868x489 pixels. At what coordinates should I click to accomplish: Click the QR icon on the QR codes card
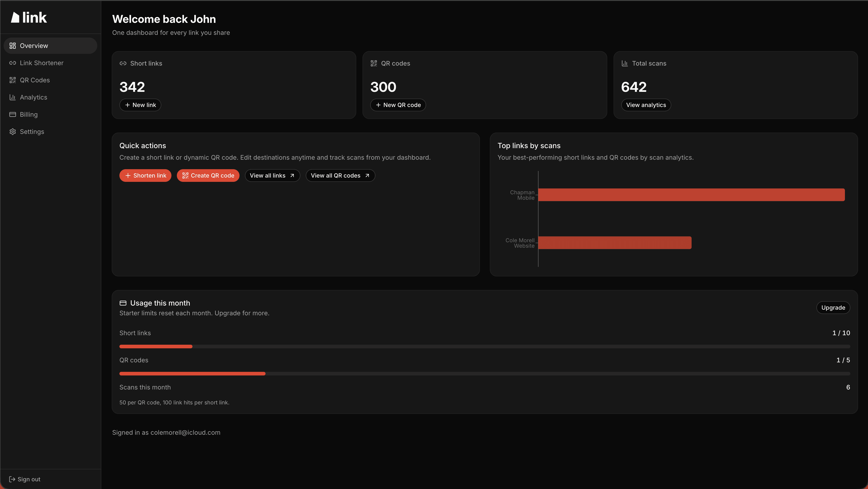tap(374, 63)
